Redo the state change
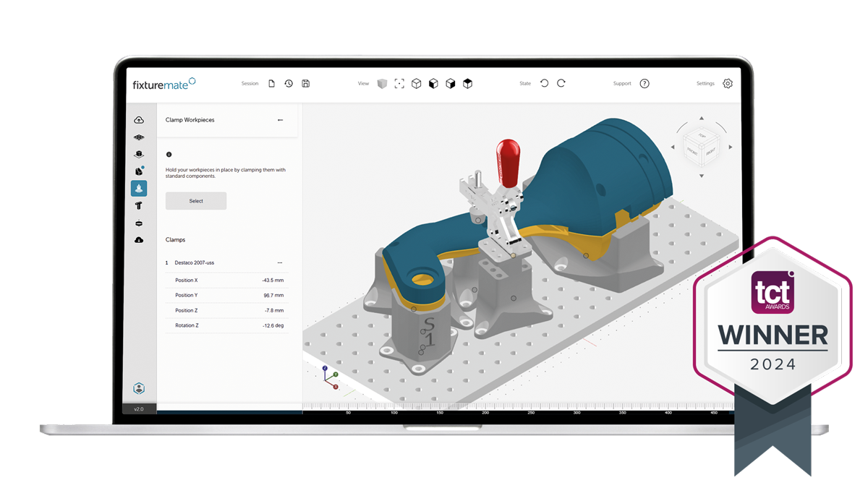 click(x=561, y=84)
